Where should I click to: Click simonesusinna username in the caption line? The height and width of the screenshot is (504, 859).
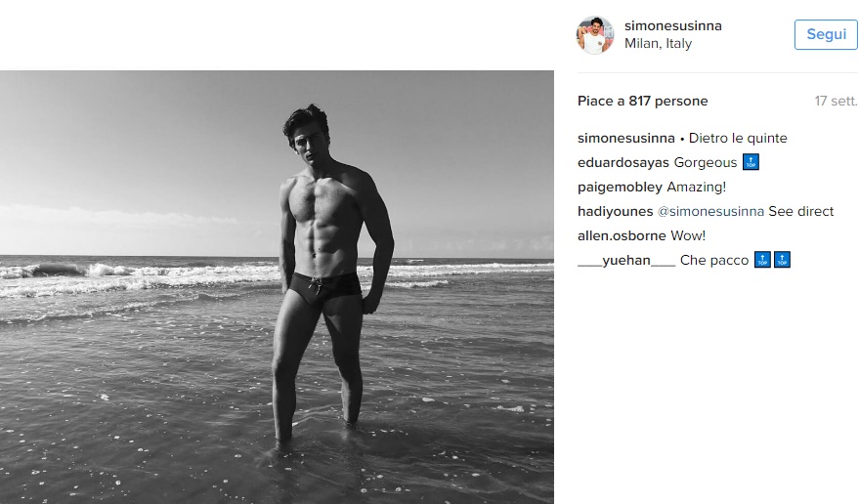(x=626, y=138)
